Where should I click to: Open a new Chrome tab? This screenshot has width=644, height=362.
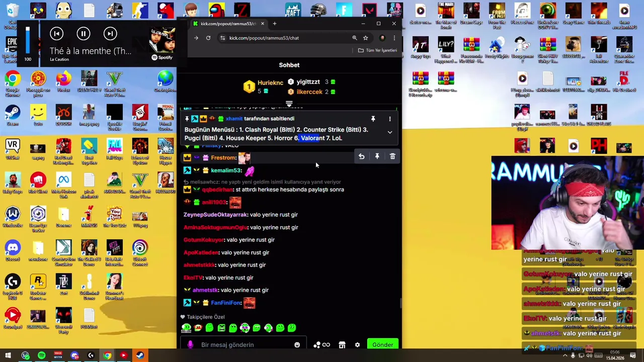(274, 24)
